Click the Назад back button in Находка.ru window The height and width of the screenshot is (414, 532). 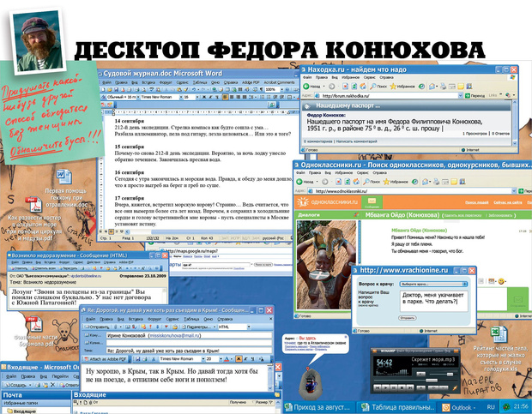click(x=312, y=87)
